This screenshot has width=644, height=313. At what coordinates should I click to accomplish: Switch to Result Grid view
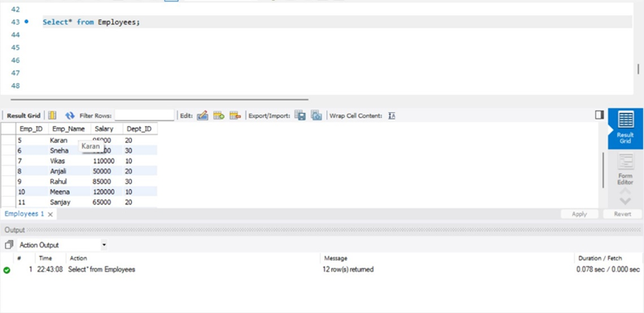(x=625, y=128)
